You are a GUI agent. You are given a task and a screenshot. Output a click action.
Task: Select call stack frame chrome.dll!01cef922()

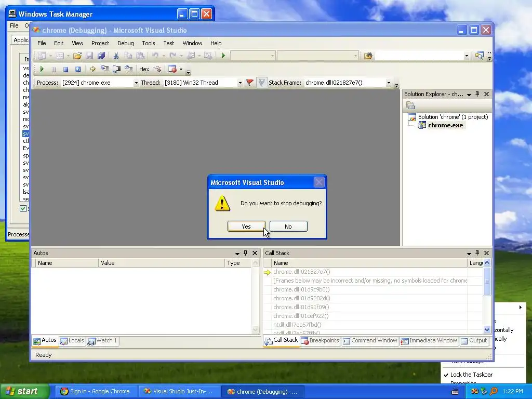301,316
